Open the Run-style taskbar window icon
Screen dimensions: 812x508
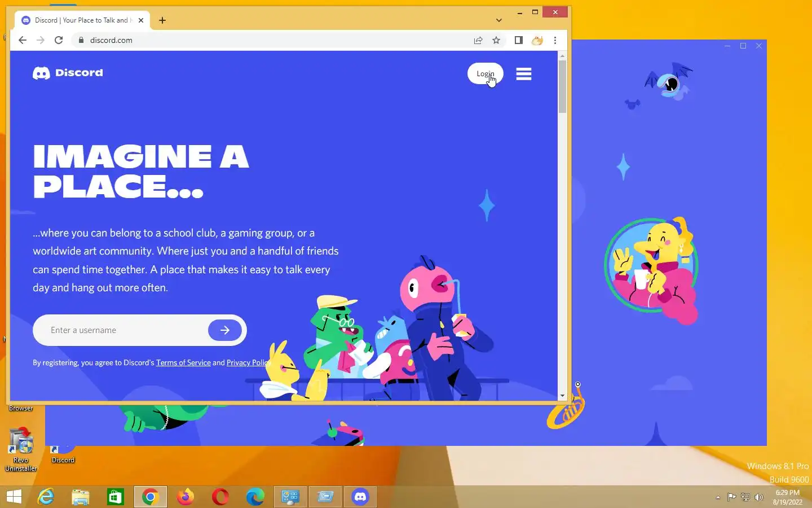tap(325, 497)
